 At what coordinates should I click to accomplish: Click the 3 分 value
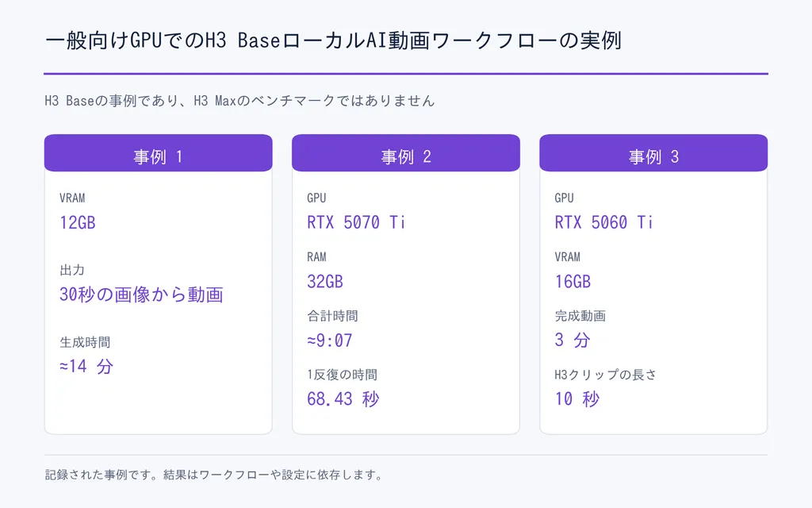(x=573, y=340)
